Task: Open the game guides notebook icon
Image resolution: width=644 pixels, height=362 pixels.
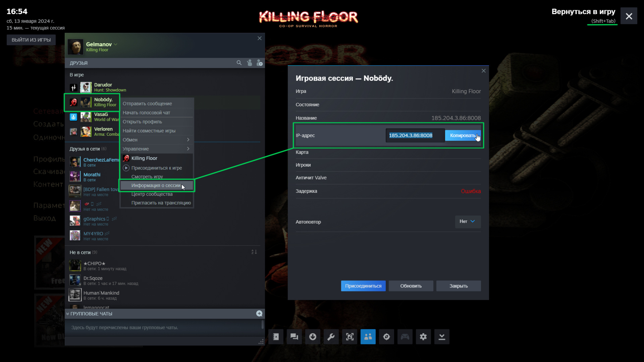Action: (276, 337)
